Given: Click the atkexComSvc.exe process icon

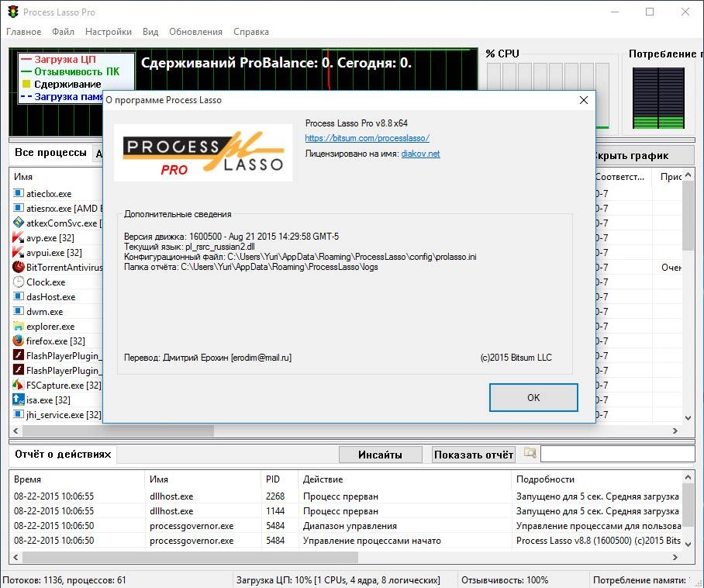Looking at the screenshot, I should click(x=18, y=223).
